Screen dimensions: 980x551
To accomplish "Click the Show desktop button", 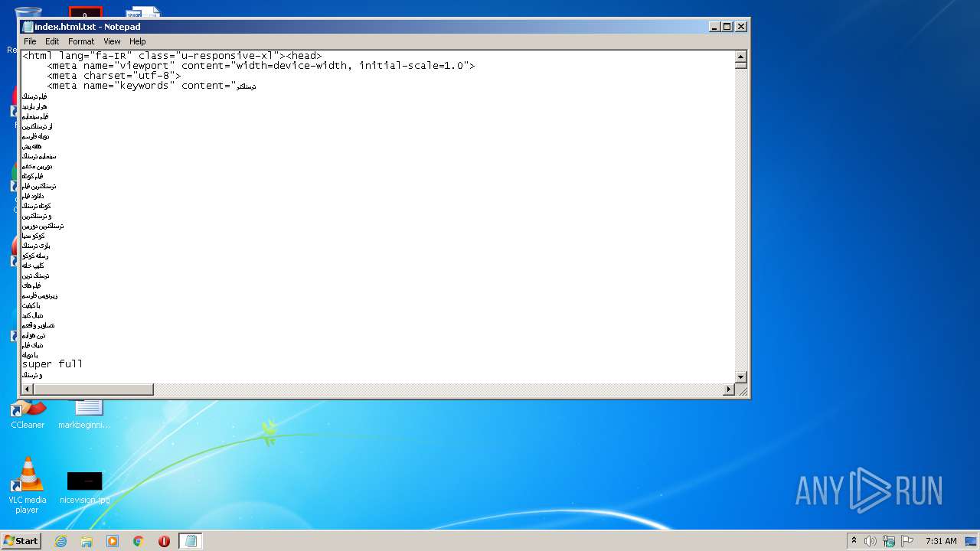I will click(x=972, y=541).
